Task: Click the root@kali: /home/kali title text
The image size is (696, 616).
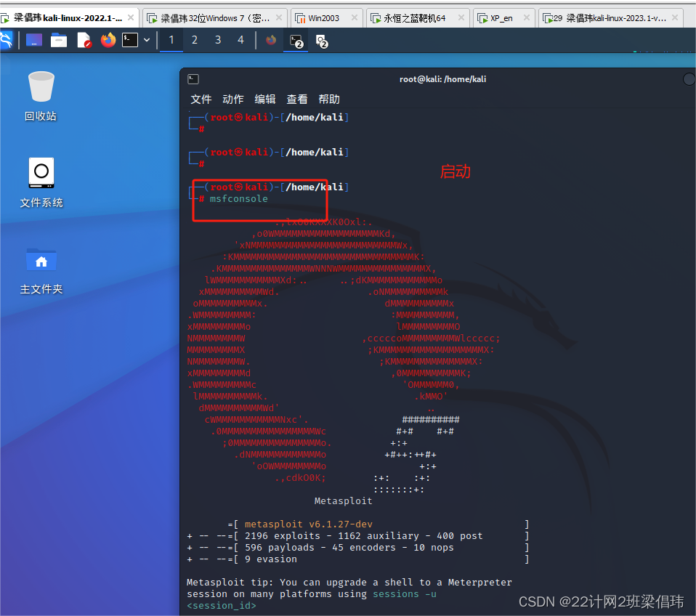Action: (x=442, y=79)
